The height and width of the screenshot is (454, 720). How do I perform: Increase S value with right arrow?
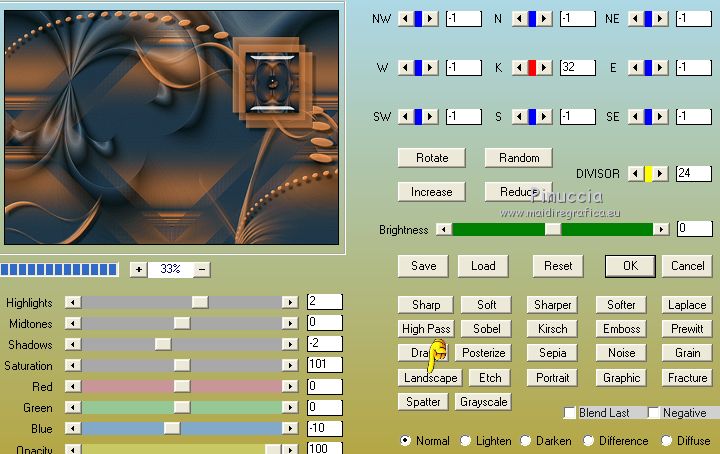point(544,117)
